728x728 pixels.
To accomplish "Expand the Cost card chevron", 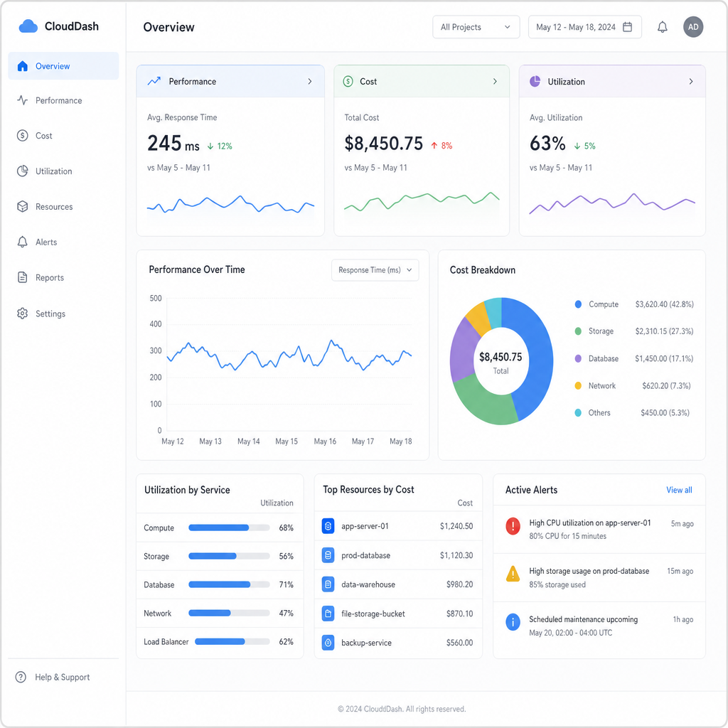I will click(495, 81).
